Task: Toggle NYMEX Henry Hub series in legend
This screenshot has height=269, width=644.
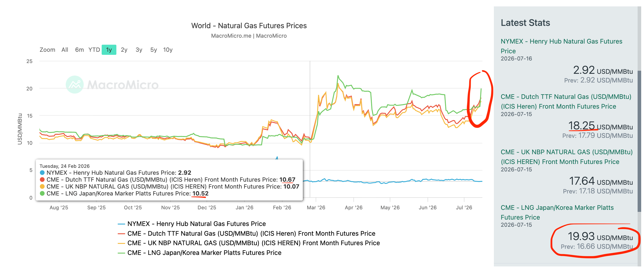Action: [196, 224]
